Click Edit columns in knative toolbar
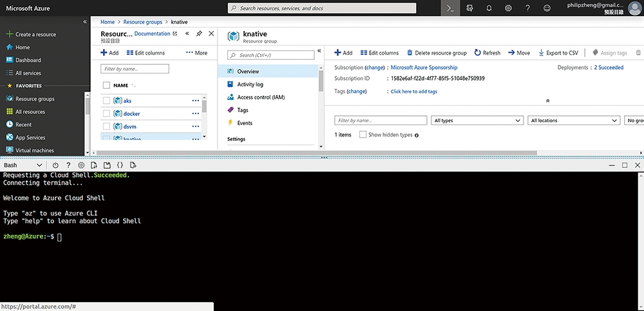The image size is (644, 311). coord(379,53)
